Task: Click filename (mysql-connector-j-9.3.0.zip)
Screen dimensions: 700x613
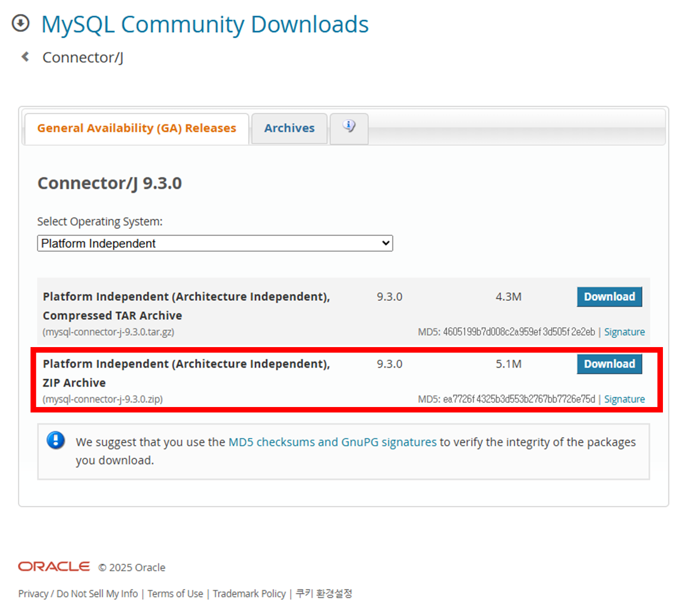Action: coord(102,399)
